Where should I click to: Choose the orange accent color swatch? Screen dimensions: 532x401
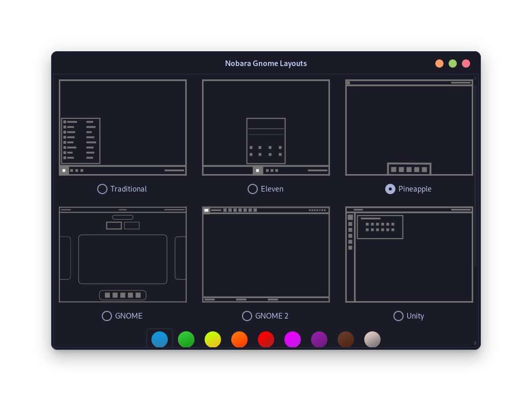[x=239, y=339]
